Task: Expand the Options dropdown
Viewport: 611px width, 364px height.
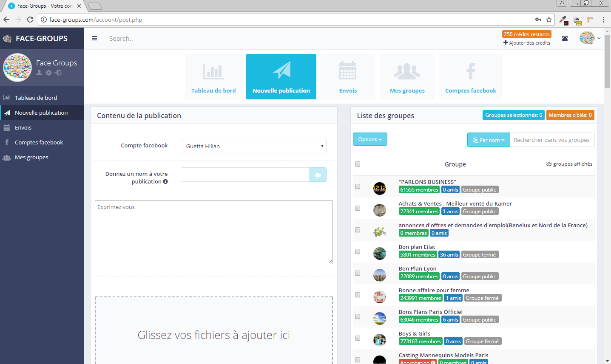Action: tap(370, 139)
